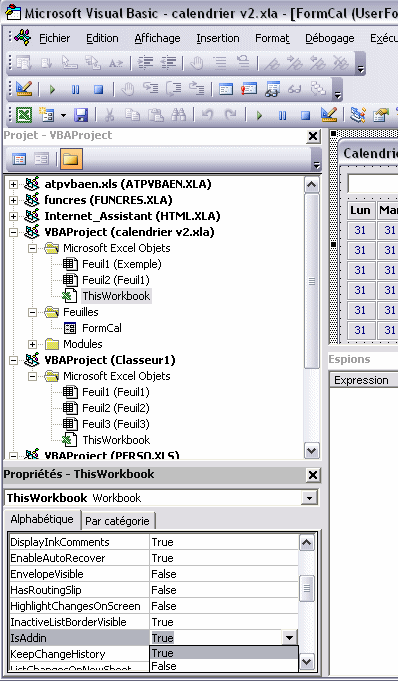Open the Fichier menu
This screenshot has width=398, height=682.
54,38
